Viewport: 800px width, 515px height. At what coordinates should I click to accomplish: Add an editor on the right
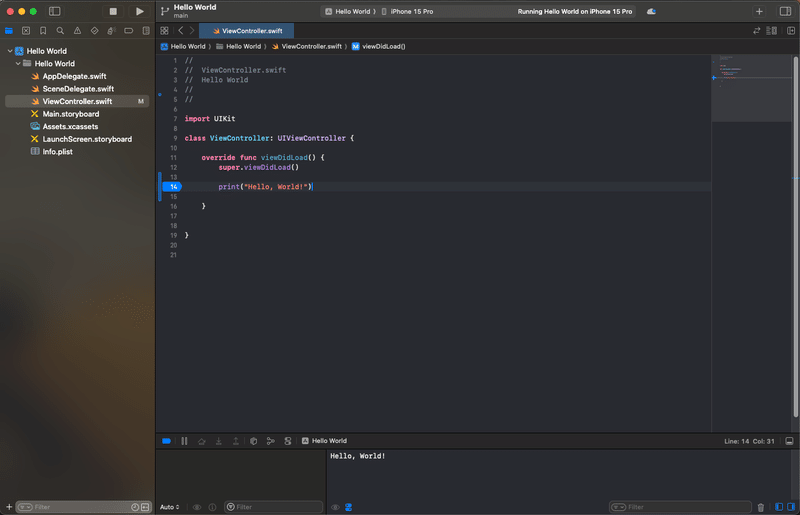(x=791, y=31)
